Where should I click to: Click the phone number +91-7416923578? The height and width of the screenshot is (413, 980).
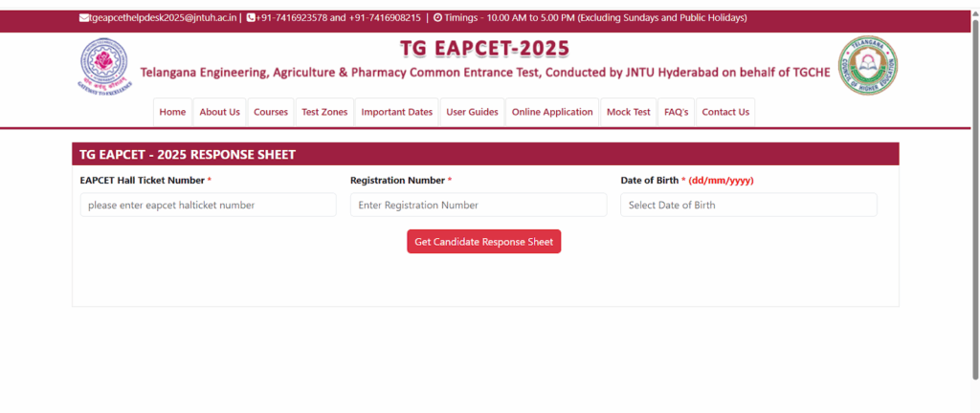click(x=291, y=18)
